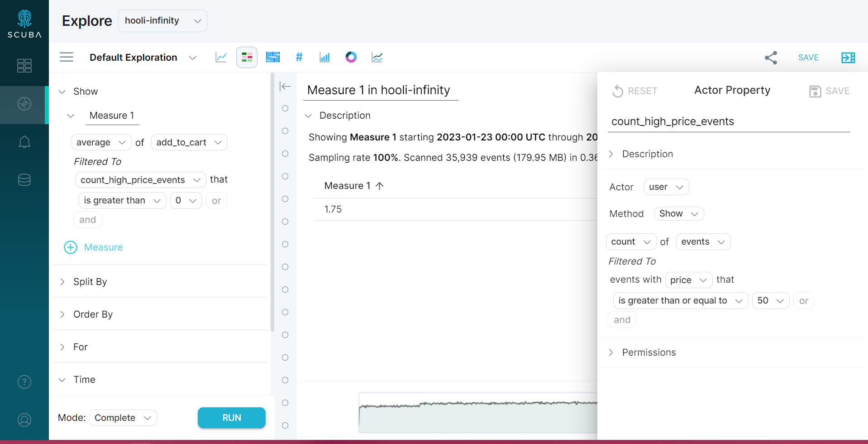Image resolution: width=868 pixels, height=444 pixels.
Task: Open the Actor user dropdown
Action: click(666, 187)
